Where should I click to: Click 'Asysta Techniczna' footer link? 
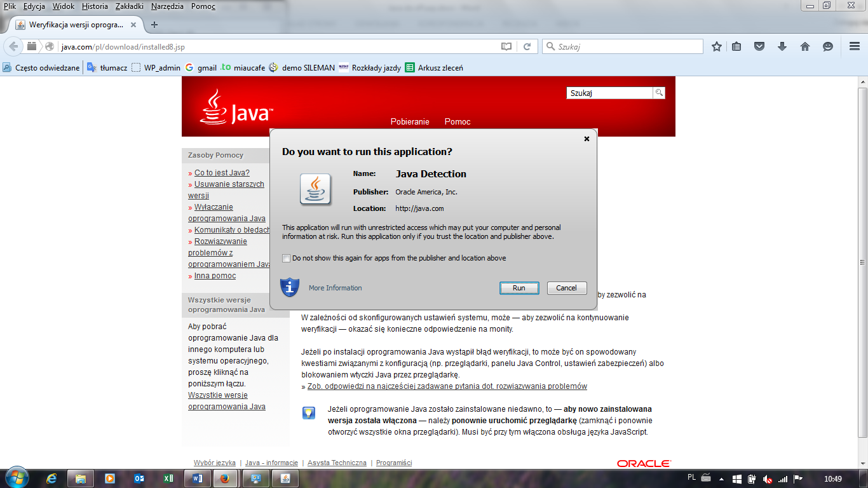[x=337, y=463]
